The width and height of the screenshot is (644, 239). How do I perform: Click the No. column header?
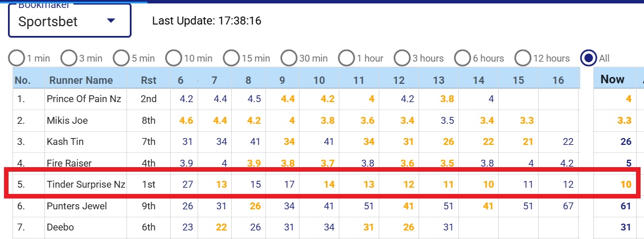23,80
